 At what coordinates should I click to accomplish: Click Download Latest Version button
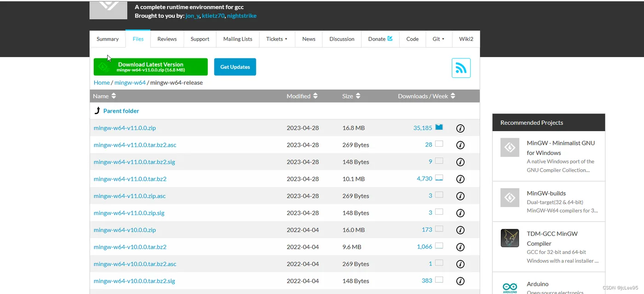[x=150, y=67]
